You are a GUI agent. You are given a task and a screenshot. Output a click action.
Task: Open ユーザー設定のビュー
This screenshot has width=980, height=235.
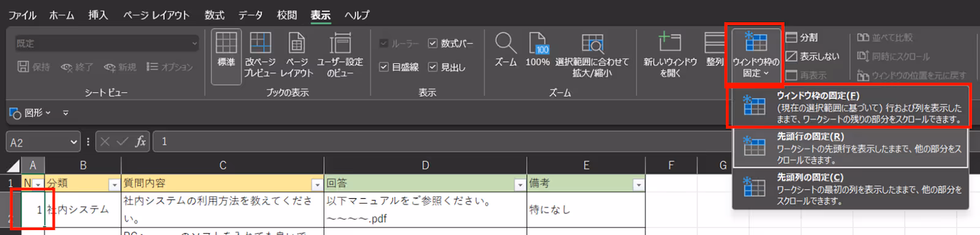click(340, 55)
